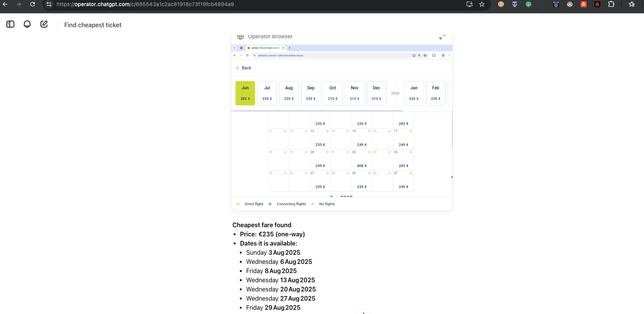Select the Sep 235 € month
This screenshot has height=314, width=644.
(x=311, y=93)
